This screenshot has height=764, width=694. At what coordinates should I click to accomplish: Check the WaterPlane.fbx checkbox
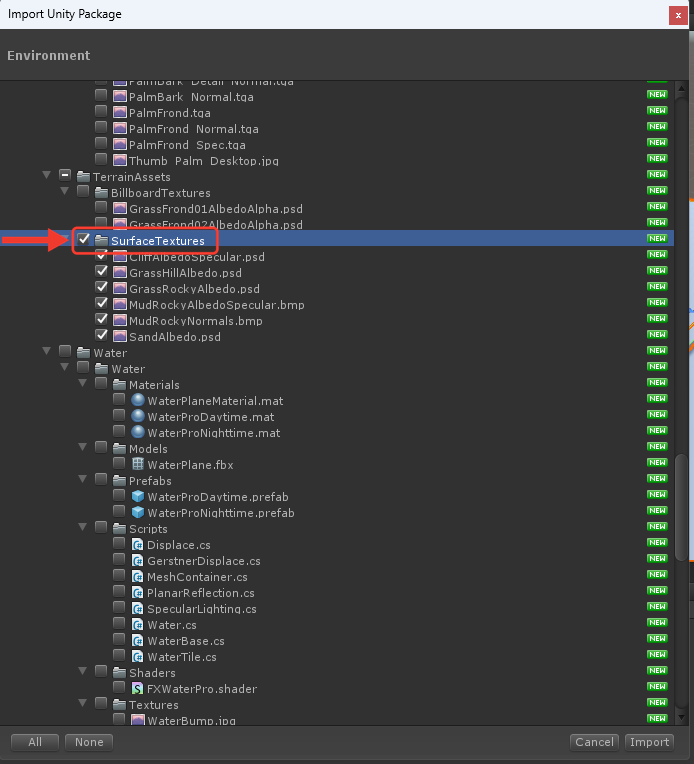(x=119, y=463)
